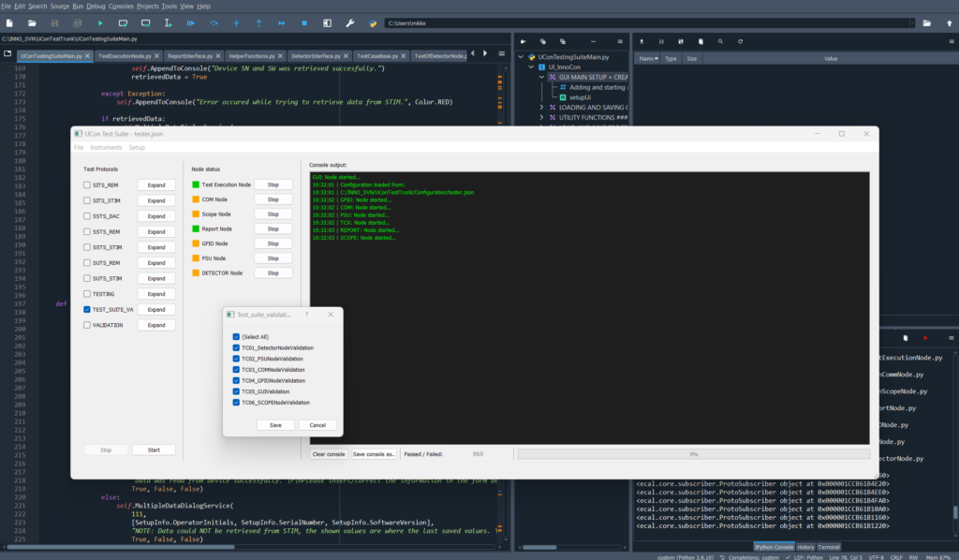Open Spyder preferences via the wrench icon
This screenshot has width=959, height=560.
click(x=350, y=23)
